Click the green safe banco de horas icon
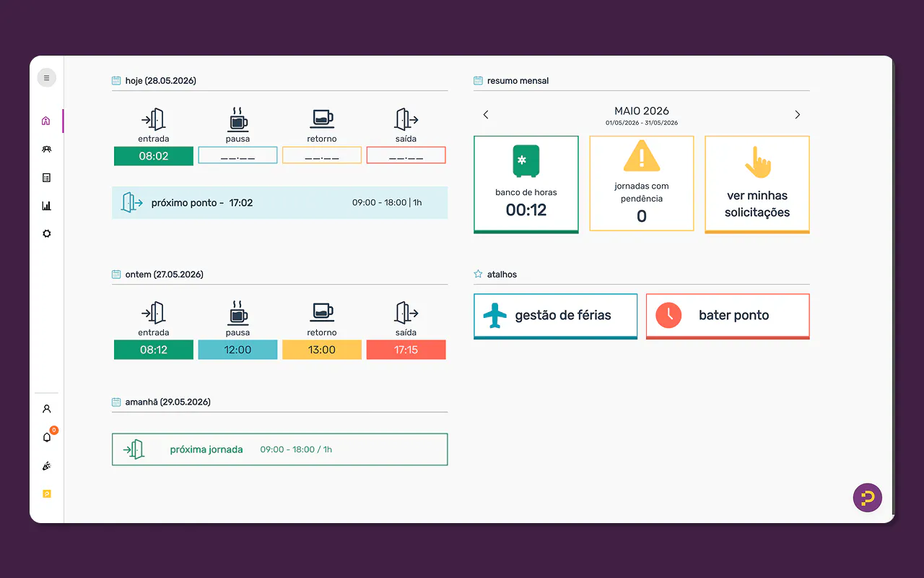Screen dimensions: 924x578 click(x=526, y=160)
